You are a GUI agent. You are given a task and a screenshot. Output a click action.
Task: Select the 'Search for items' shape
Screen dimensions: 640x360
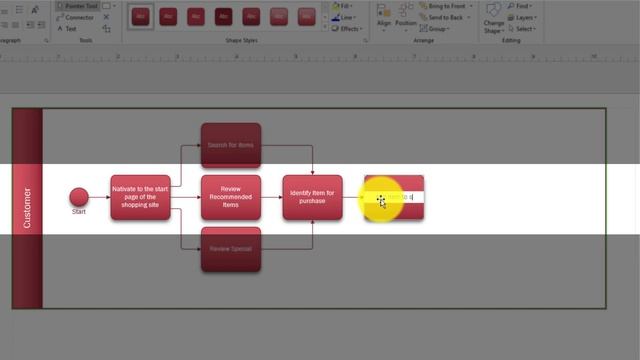point(231,145)
